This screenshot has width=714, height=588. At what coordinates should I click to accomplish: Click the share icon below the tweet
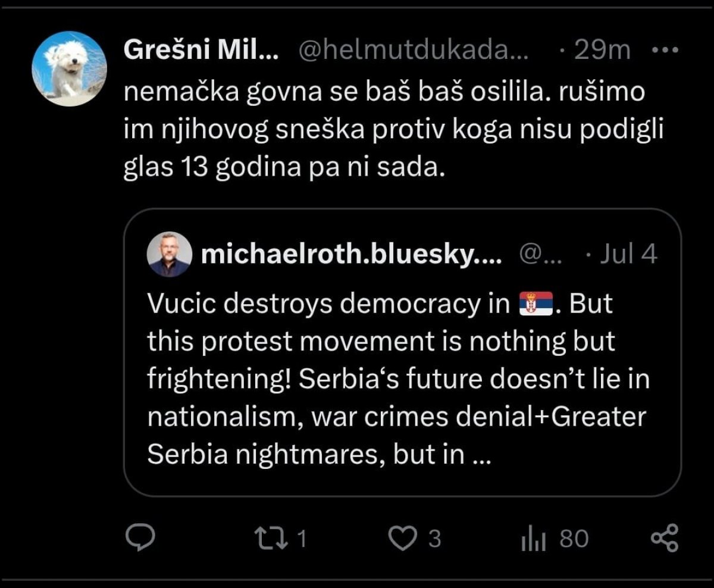pos(664,538)
